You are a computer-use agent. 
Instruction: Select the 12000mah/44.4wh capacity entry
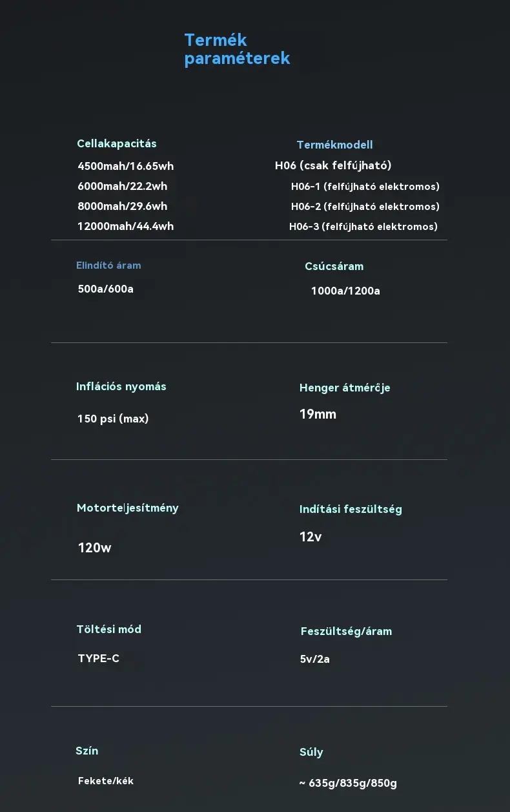tap(125, 226)
